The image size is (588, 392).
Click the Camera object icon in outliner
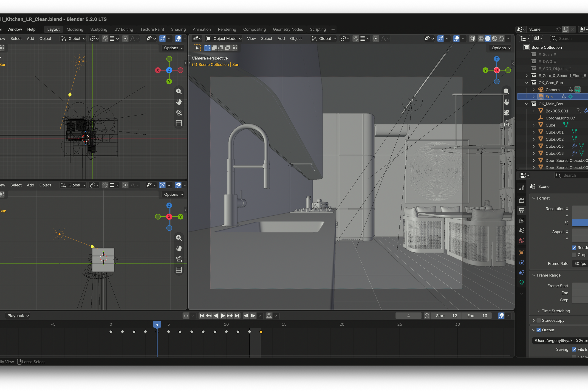(541, 90)
